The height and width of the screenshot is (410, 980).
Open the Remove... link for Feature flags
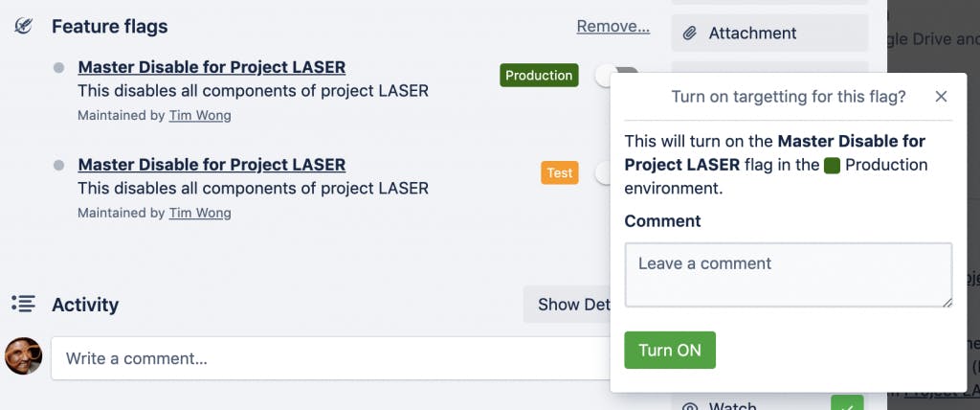[613, 26]
